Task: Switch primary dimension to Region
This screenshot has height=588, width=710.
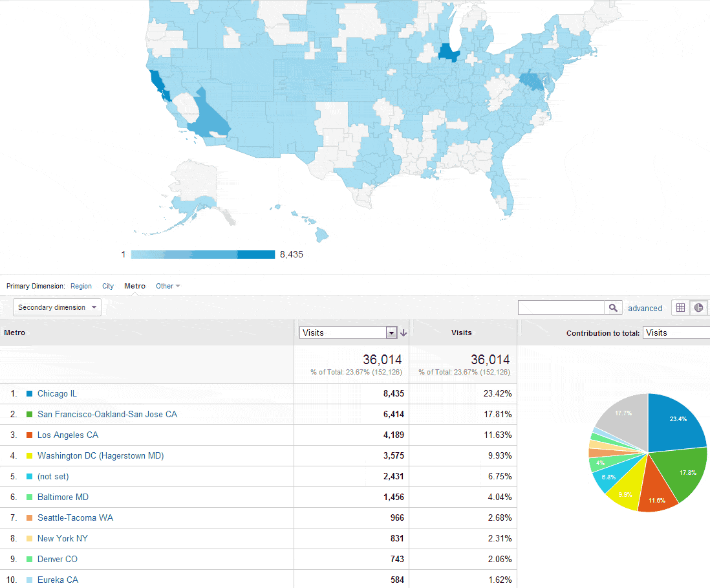Action: tap(81, 286)
